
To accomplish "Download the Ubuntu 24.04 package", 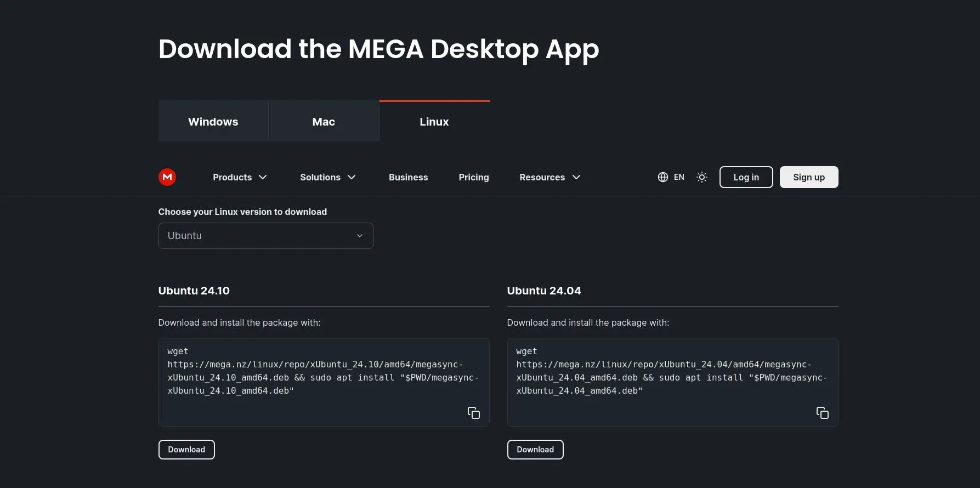I will point(535,450).
